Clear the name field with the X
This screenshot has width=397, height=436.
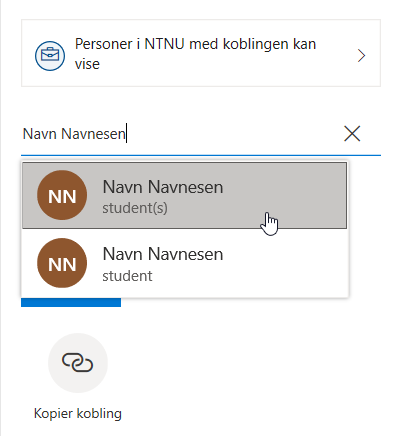click(x=352, y=134)
